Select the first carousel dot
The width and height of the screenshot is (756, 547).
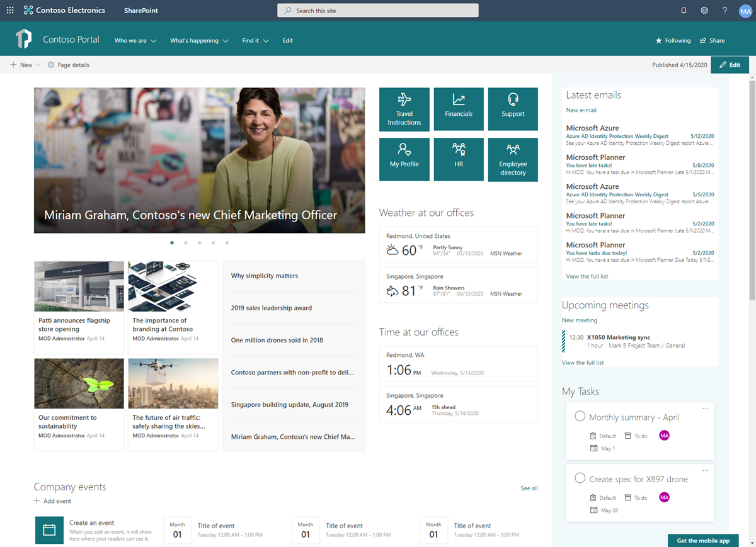pos(172,242)
